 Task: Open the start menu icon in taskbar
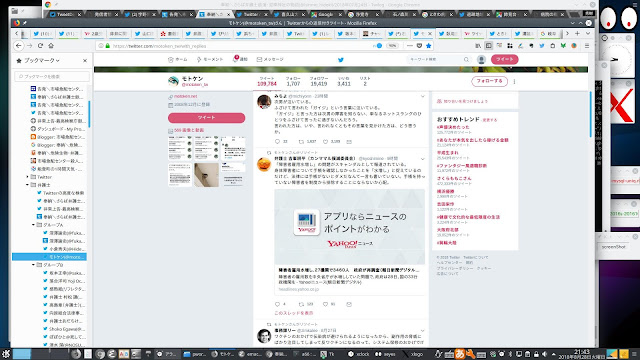pyautogui.click(x=5, y=354)
